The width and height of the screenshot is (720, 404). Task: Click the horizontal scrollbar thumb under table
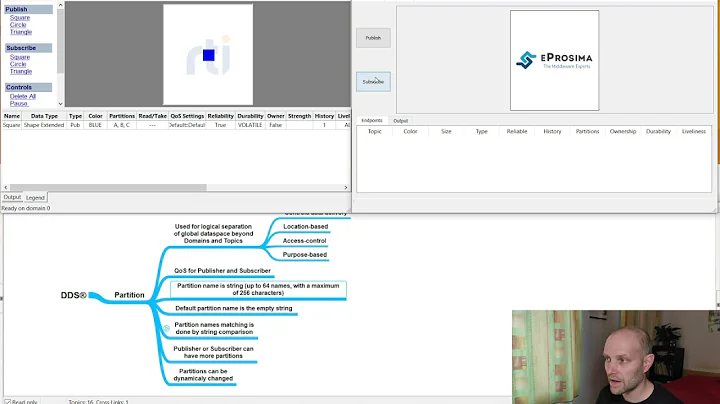[108, 187]
